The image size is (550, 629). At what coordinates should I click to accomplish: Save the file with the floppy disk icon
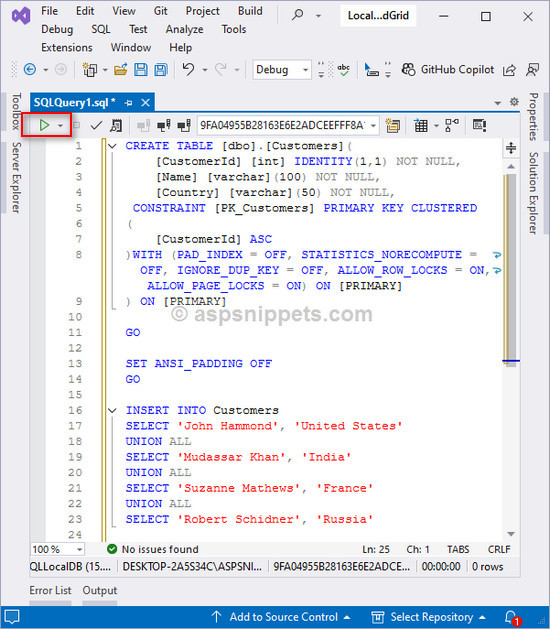[140, 70]
